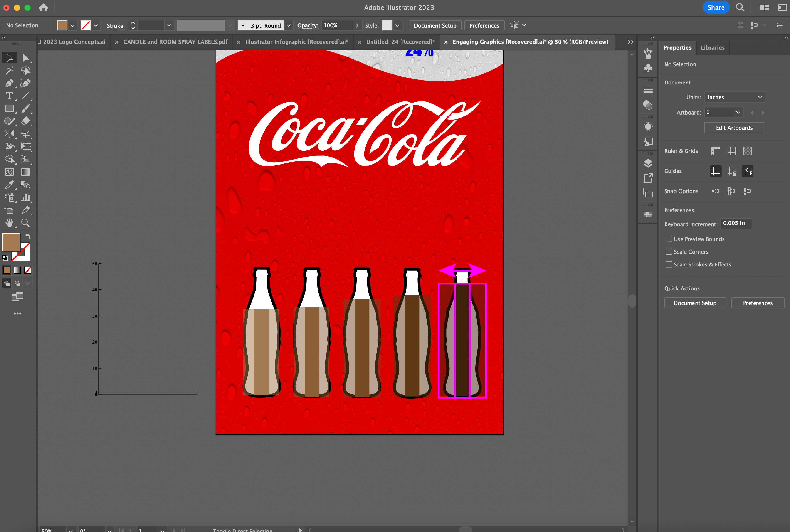Screen dimensions: 790x532
Task: Show grid in Ruler & Grids
Action: click(731, 151)
